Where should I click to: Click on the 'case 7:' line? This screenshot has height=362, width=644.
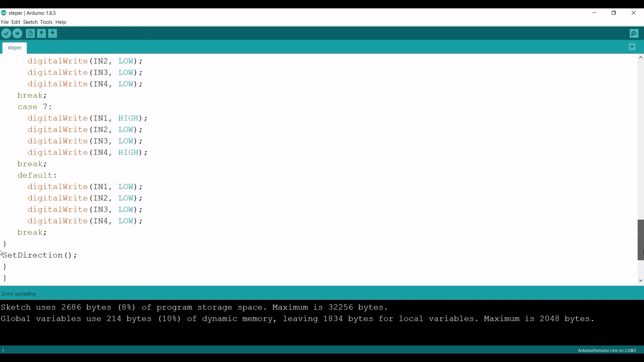click(35, 107)
